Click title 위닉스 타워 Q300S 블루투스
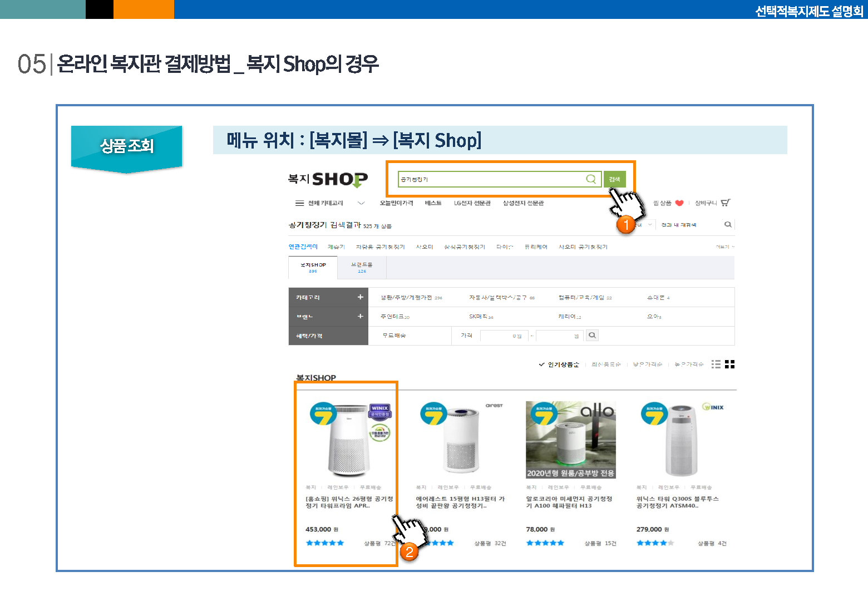Screen dimensions: 868x601 (678, 503)
